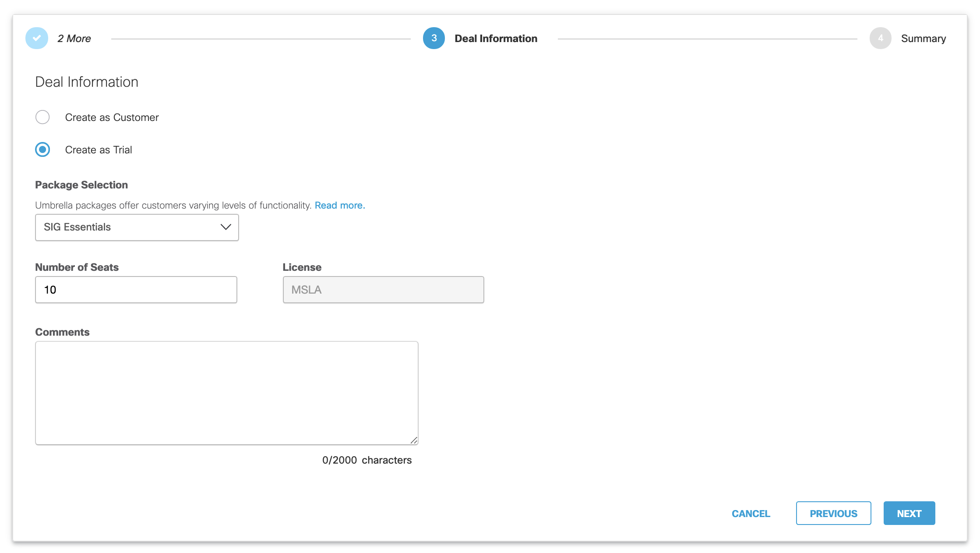Click the completed steps checkmark icon
980x553 pixels.
pos(37,39)
